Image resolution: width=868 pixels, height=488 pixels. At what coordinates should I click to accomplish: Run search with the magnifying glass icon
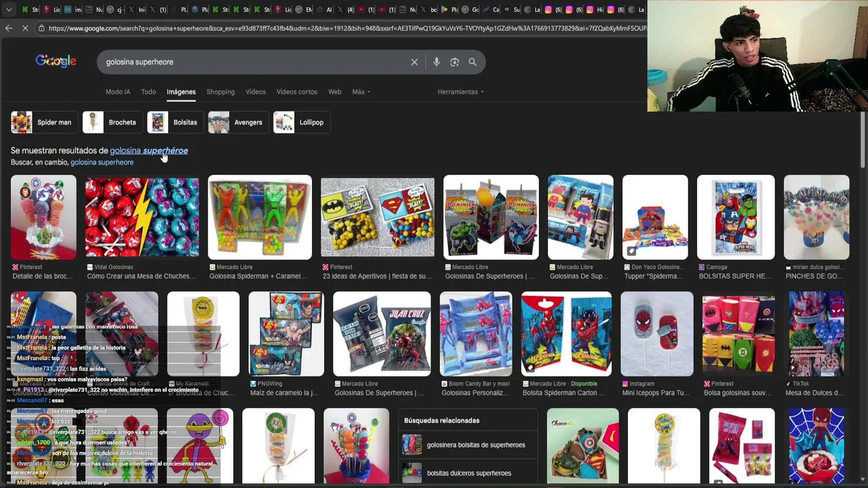coord(473,62)
